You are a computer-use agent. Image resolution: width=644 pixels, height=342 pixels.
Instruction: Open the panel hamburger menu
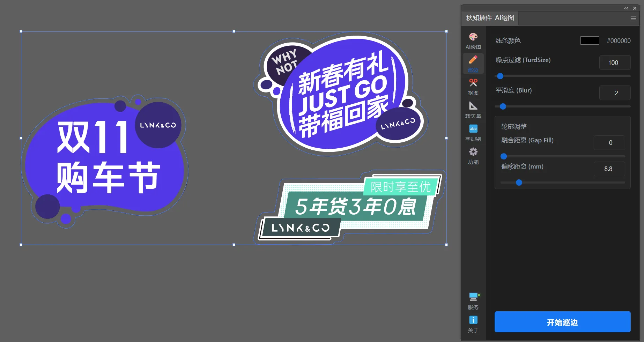coord(634,18)
